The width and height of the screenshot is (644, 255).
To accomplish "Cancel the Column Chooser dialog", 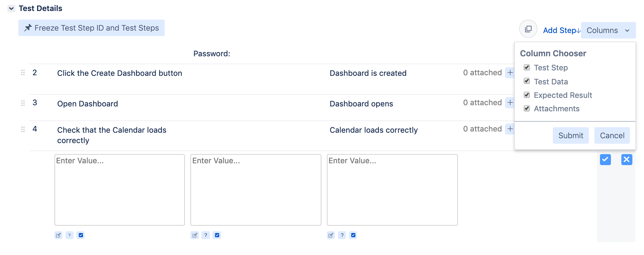I will coord(612,135).
